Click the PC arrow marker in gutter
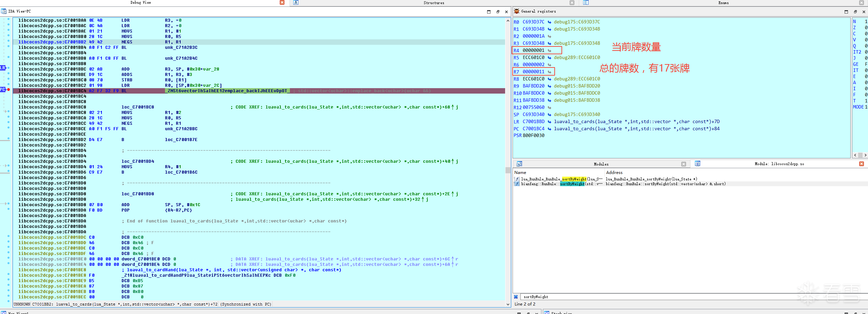 click(x=3, y=90)
